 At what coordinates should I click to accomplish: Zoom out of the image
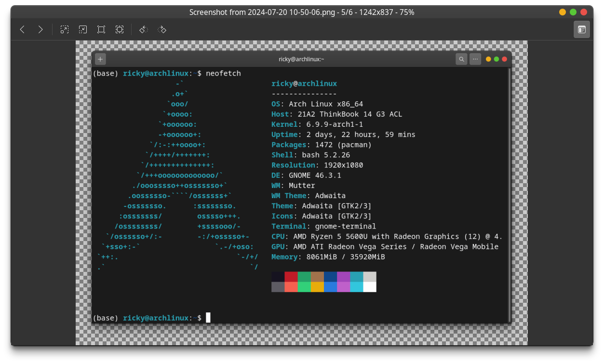coord(83,29)
